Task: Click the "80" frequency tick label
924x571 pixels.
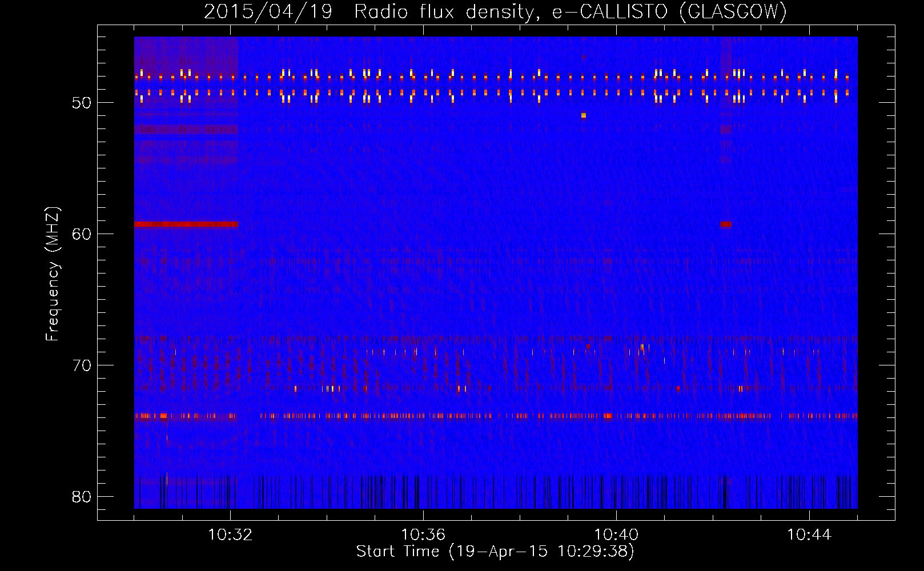Action: tap(82, 497)
